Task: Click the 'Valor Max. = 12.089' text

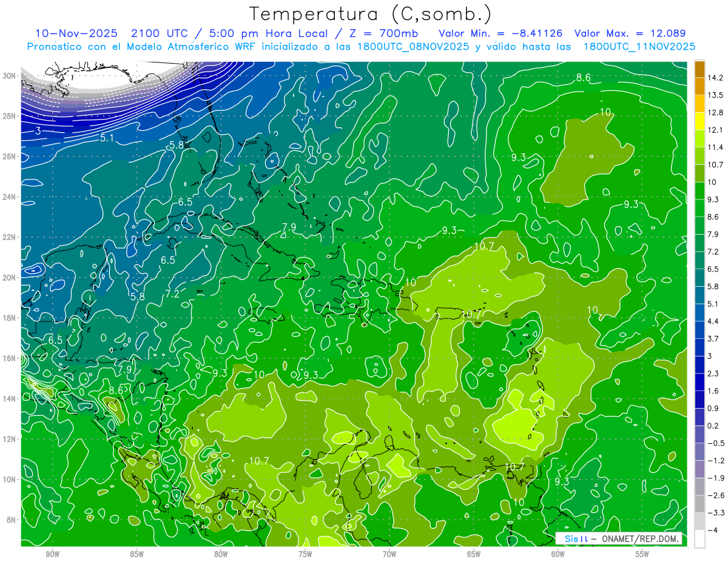Action: 630,33
